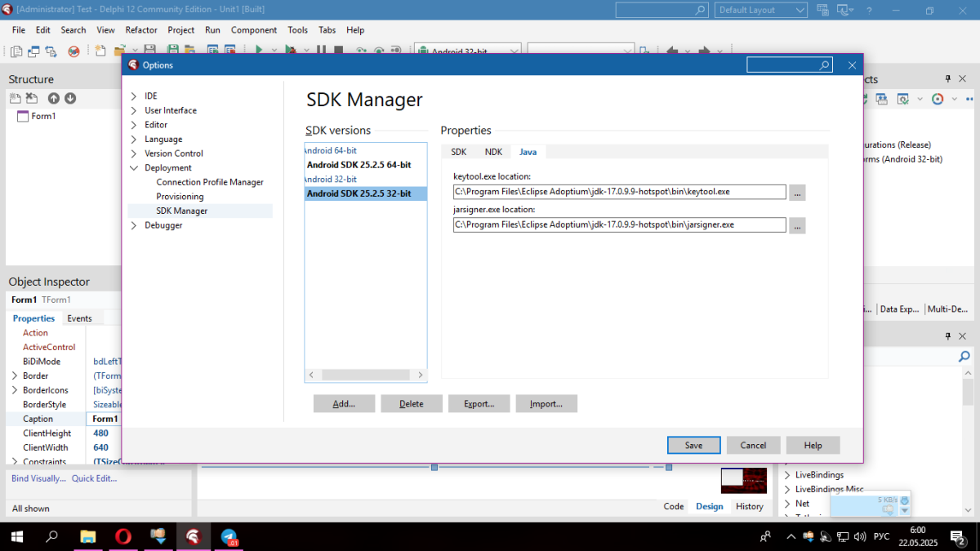The height and width of the screenshot is (551, 980).
Task: Open the Provisioning options page
Action: (180, 197)
